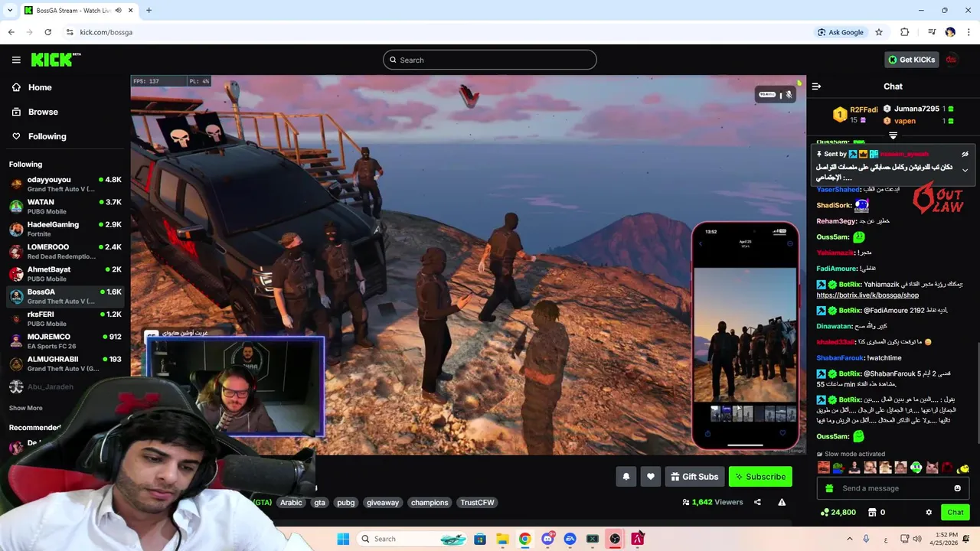Open the Chrome extensions puzzle icon
This screenshot has width=980, height=551.
pos(905,32)
